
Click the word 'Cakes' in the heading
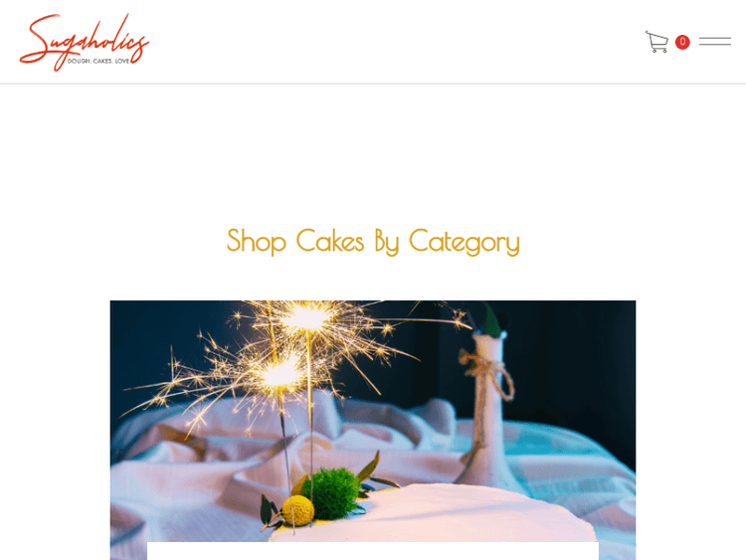329,241
